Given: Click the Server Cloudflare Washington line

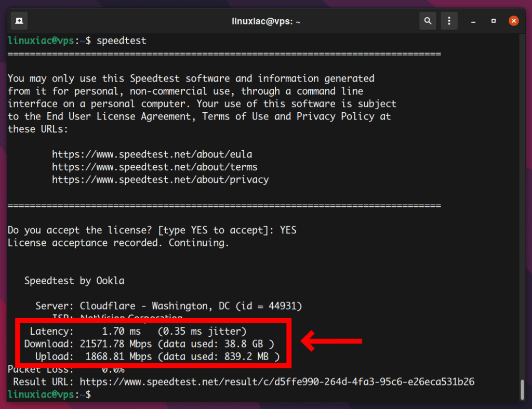Looking at the screenshot, I should (169, 306).
